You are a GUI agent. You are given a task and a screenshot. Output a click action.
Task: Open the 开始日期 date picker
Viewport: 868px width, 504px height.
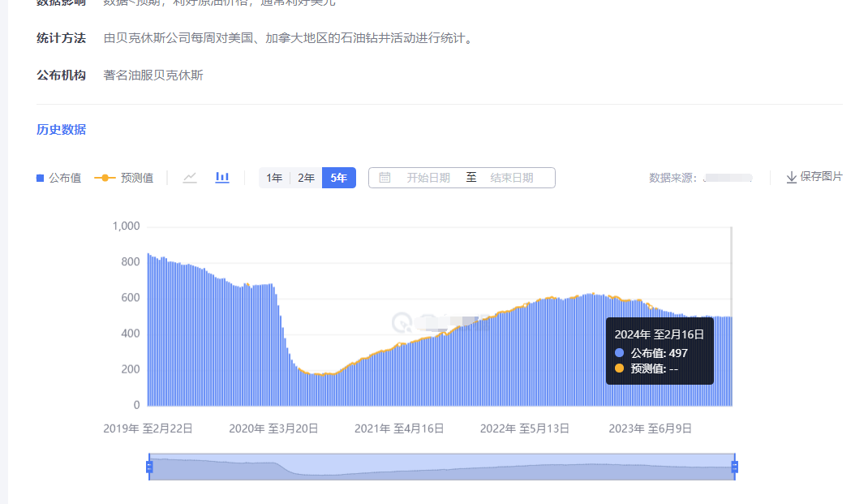point(427,177)
